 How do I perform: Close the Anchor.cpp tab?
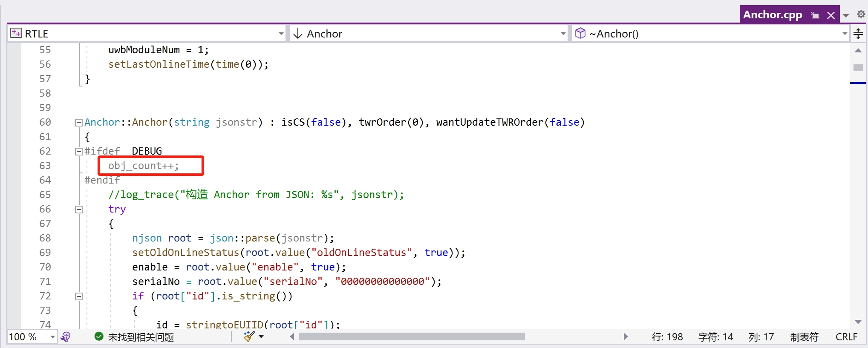[831, 15]
